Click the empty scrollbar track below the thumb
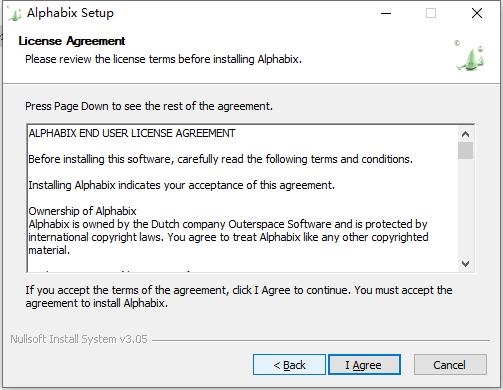The image size is (503, 390). tap(465, 208)
